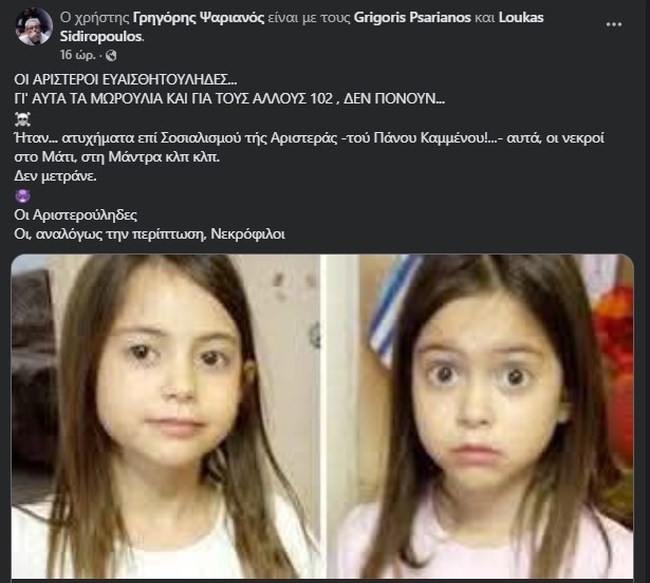Open tagged Grigoris Psarianos profile link

[412, 18]
